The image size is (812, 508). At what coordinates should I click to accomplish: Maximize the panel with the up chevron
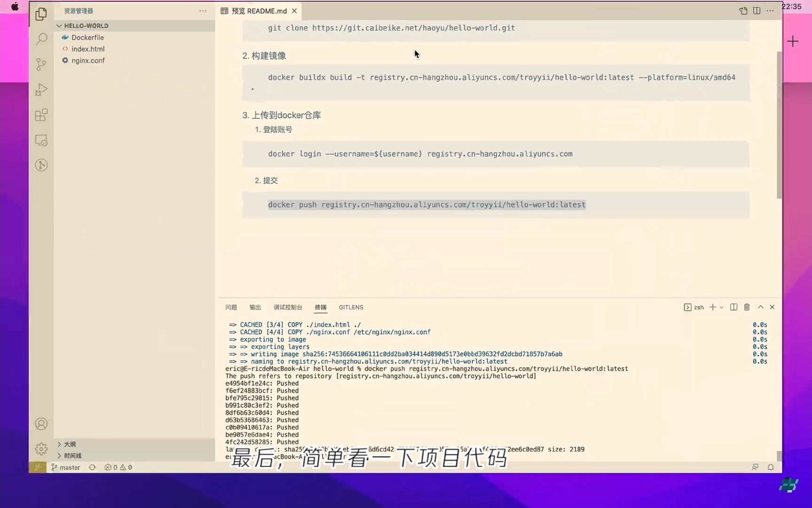click(x=760, y=307)
